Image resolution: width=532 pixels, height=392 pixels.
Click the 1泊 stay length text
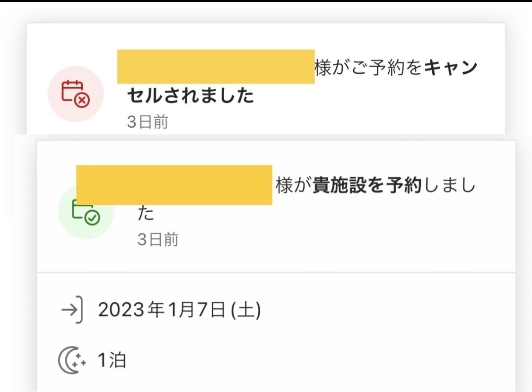coord(112,361)
